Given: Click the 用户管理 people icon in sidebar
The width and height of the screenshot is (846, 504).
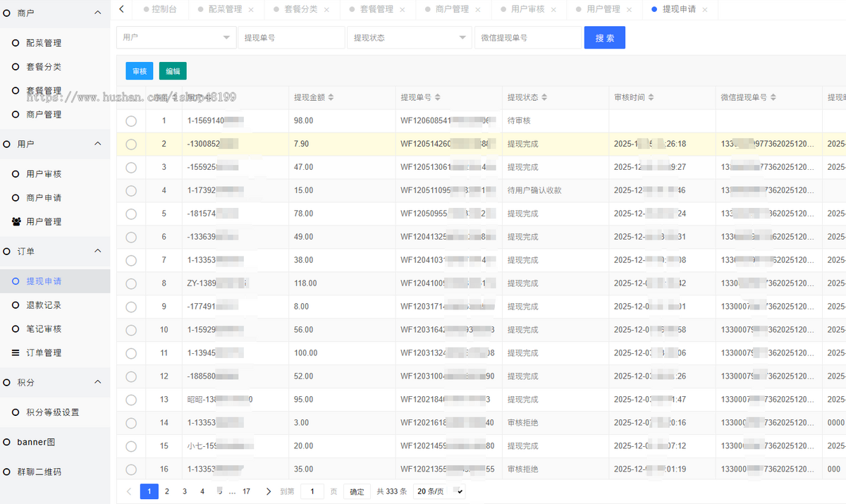Looking at the screenshot, I should click(x=16, y=221).
